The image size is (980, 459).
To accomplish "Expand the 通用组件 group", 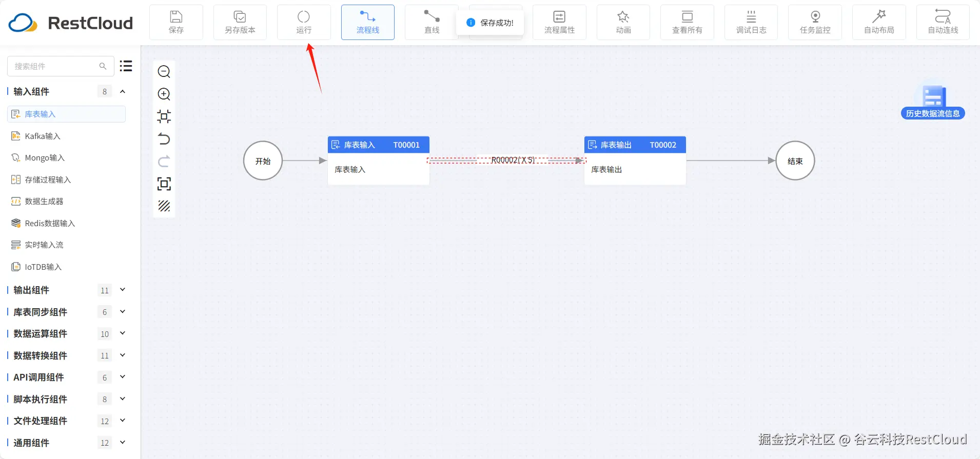I will [x=123, y=443].
